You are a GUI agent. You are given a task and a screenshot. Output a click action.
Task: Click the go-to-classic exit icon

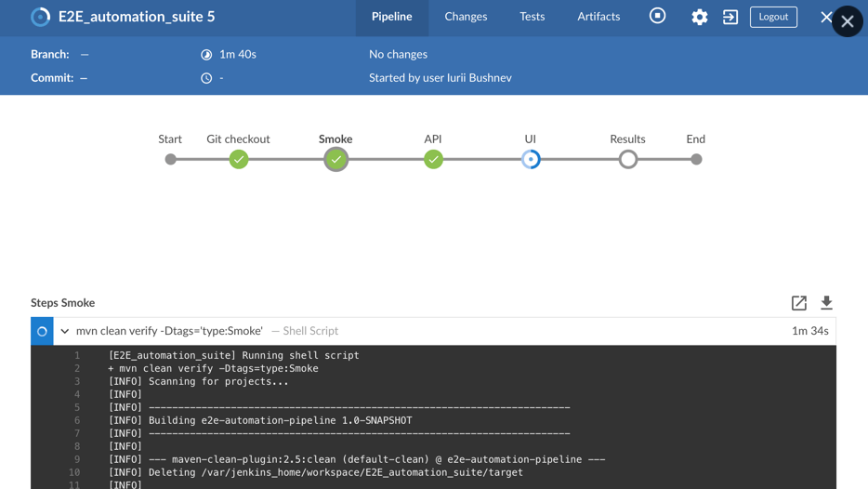pyautogui.click(x=730, y=17)
